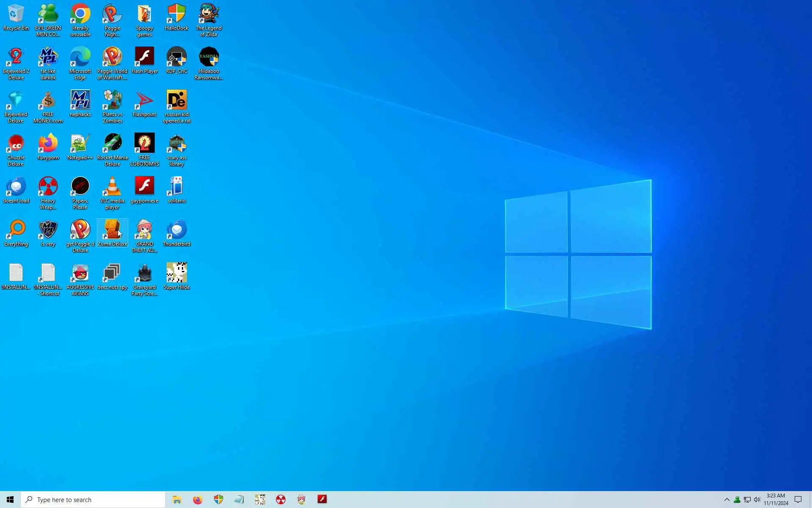Click the taskbar search box

(x=93, y=500)
